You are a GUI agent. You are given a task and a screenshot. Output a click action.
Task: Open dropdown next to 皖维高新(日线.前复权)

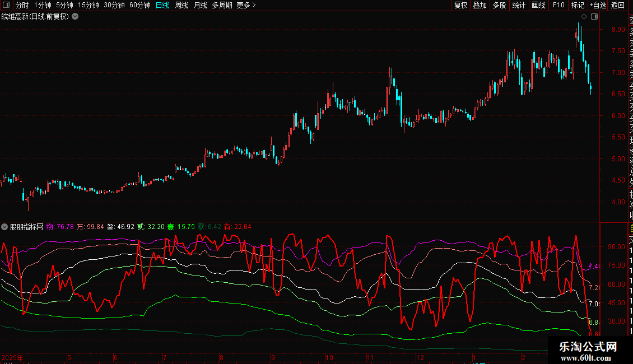coord(75,17)
